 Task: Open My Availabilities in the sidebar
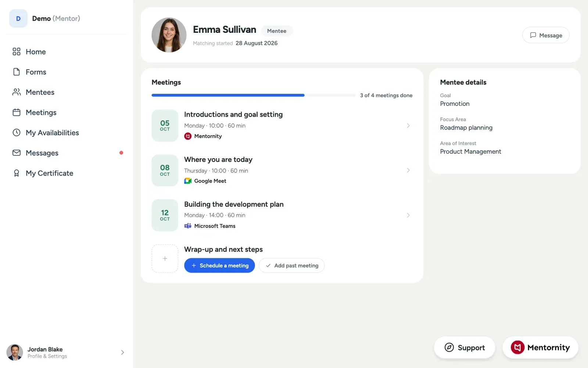[67, 132]
